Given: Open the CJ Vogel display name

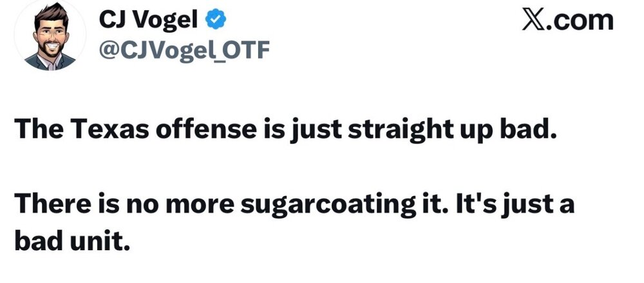Looking at the screenshot, I should [x=149, y=20].
